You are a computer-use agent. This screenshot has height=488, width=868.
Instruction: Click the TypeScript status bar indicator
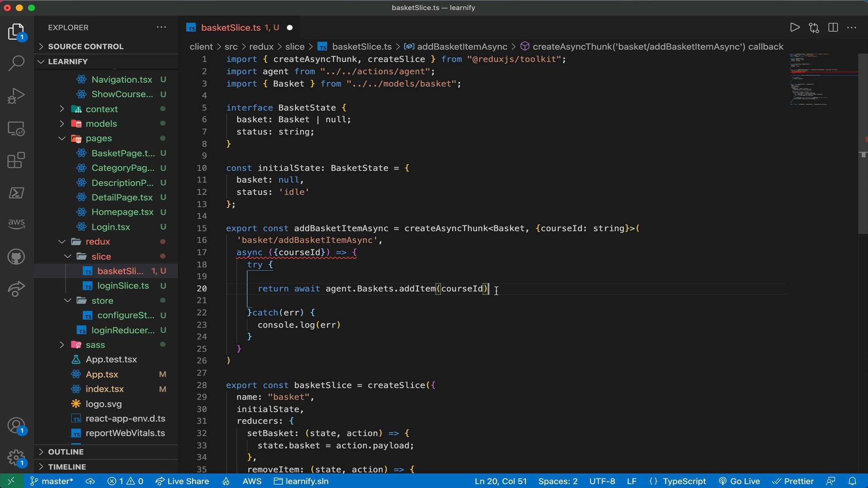[x=684, y=481]
